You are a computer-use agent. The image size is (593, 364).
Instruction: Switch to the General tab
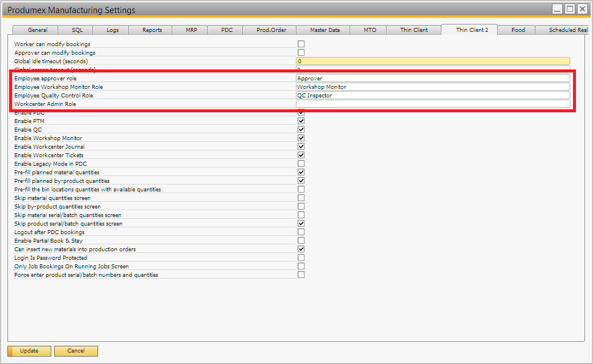(x=38, y=30)
